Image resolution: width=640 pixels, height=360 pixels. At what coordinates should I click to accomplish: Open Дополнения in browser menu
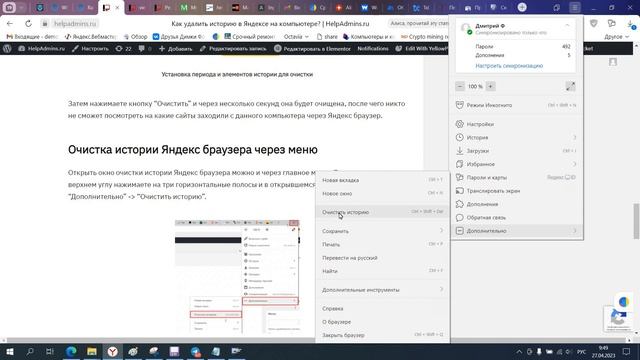[x=516, y=204]
